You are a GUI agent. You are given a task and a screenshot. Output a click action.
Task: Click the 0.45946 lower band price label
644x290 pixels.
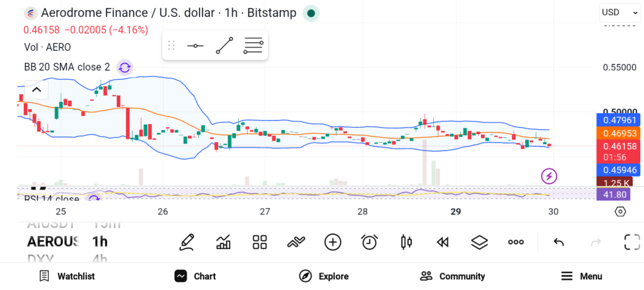[618, 170]
